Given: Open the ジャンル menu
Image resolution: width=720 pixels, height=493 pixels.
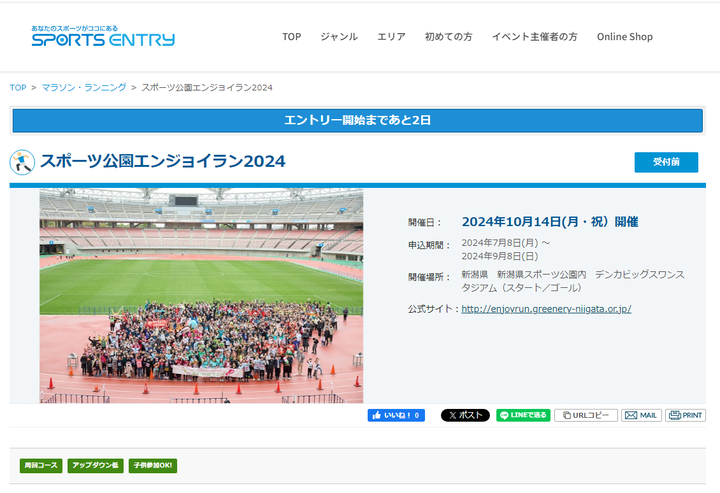Looking at the screenshot, I should point(339,37).
